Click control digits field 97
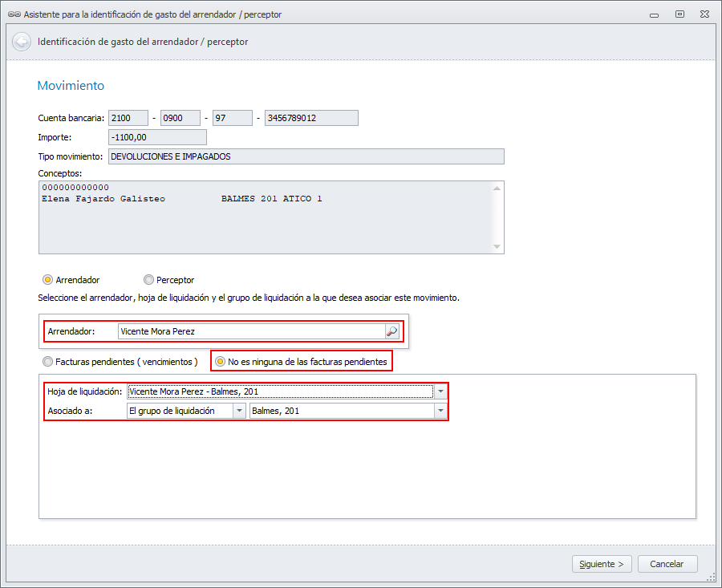This screenshot has height=588, width=722. 233,118
